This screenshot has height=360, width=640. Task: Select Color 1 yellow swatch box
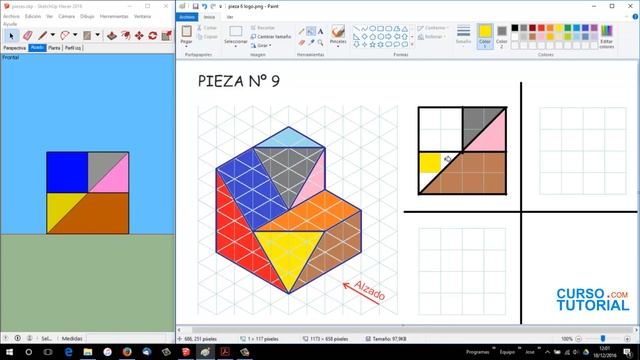pyautogui.click(x=485, y=36)
